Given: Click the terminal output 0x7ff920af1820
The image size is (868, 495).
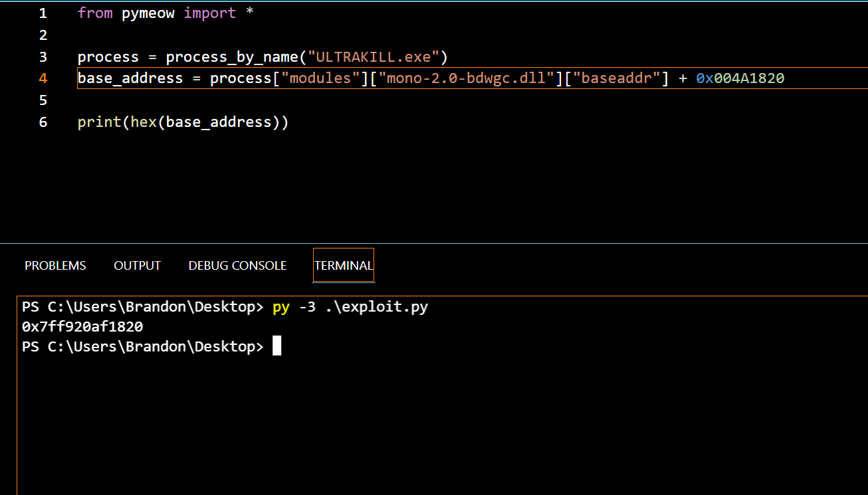Looking at the screenshot, I should point(82,327).
